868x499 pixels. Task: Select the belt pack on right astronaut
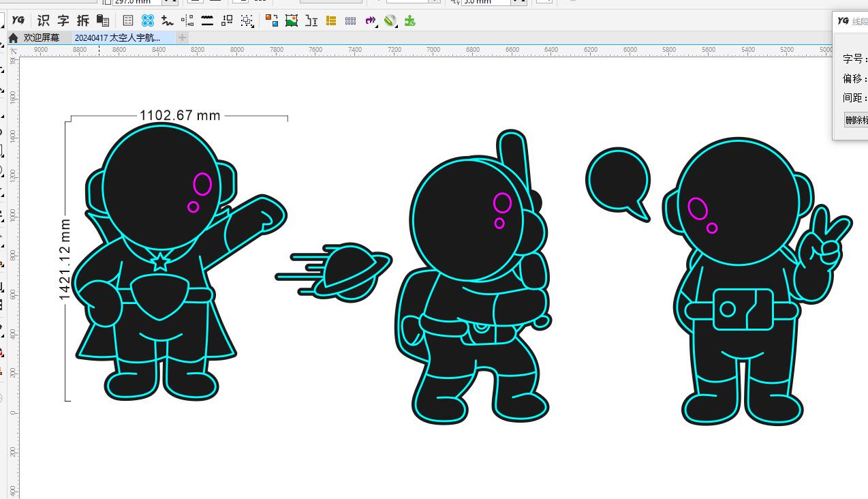point(743,309)
